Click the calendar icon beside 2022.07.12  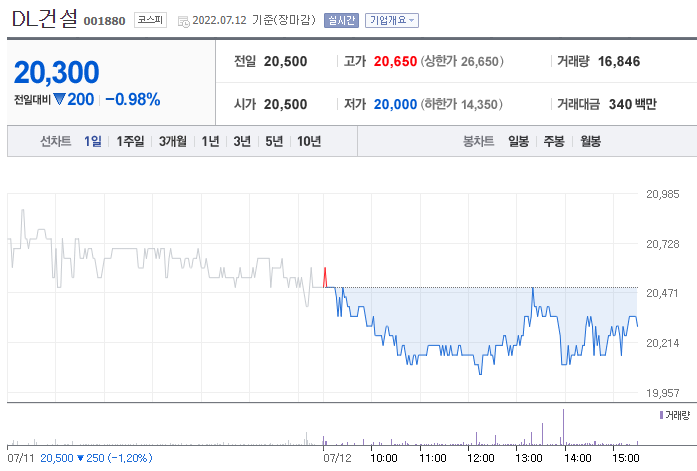pos(184,21)
